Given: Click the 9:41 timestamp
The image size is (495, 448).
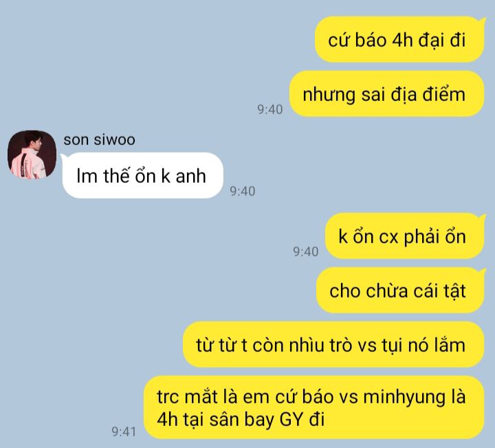Looking at the screenshot, I should click(124, 432).
